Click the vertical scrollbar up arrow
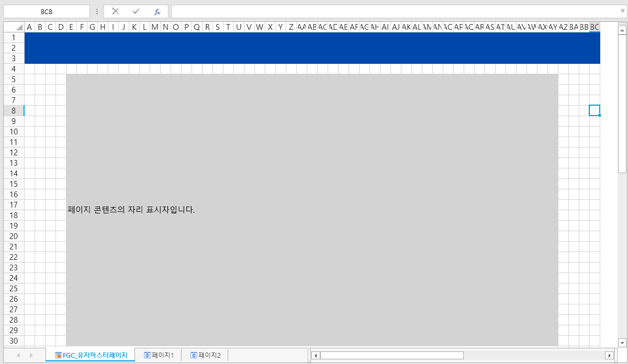Screen dimensions: 628x364 coord(622,26)
